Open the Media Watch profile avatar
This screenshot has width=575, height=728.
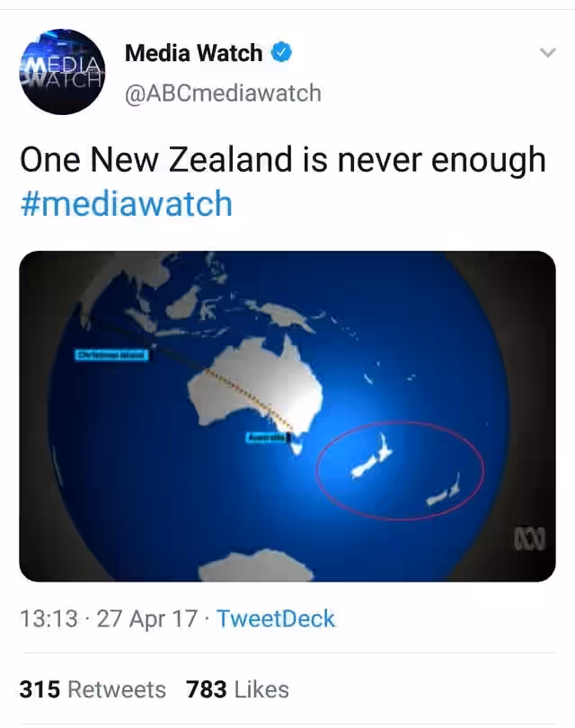tap(63, 72)
